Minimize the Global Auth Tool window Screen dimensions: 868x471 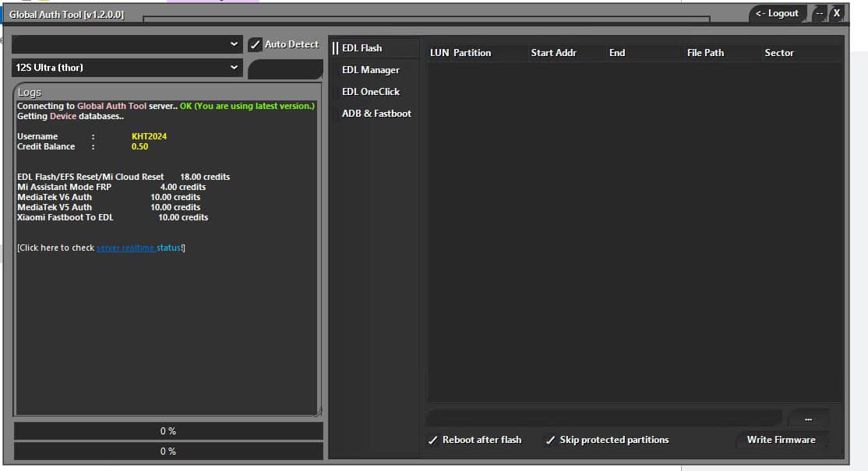tap(819, 13)
